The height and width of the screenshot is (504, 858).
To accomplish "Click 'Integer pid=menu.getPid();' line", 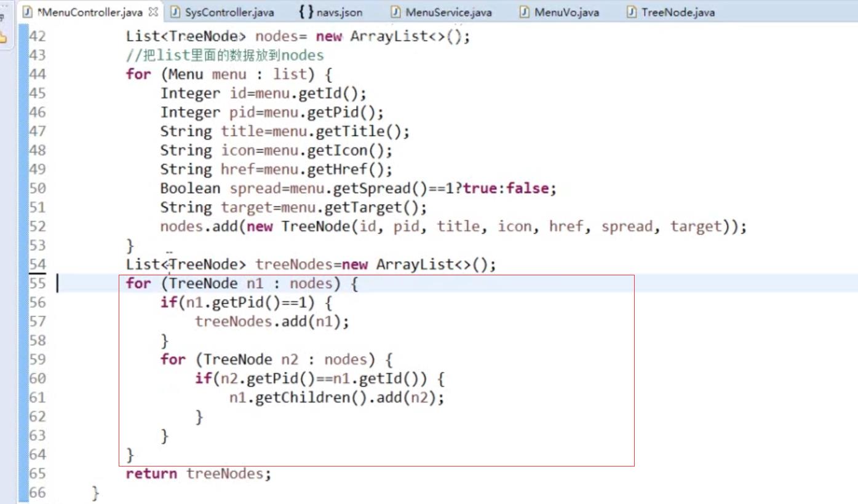I will 272,112.
